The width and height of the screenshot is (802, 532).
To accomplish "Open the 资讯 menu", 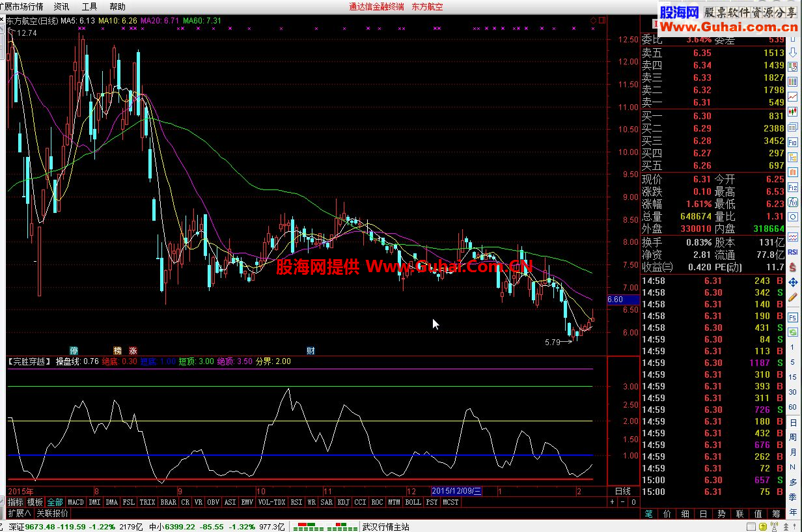I will pos(61,7).
